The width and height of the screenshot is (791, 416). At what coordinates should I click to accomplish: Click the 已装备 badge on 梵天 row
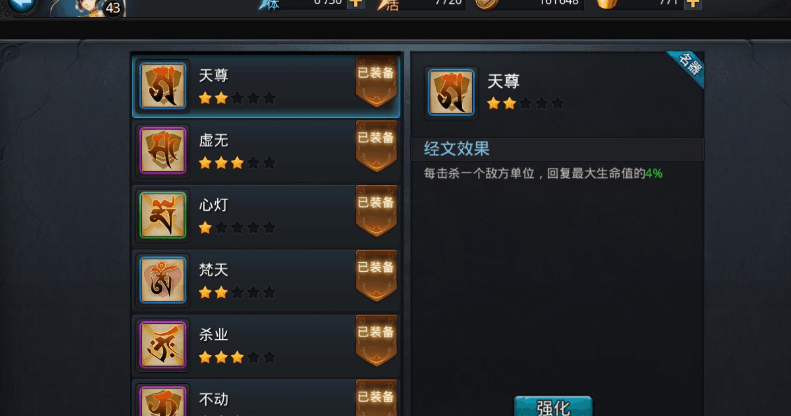376,275
